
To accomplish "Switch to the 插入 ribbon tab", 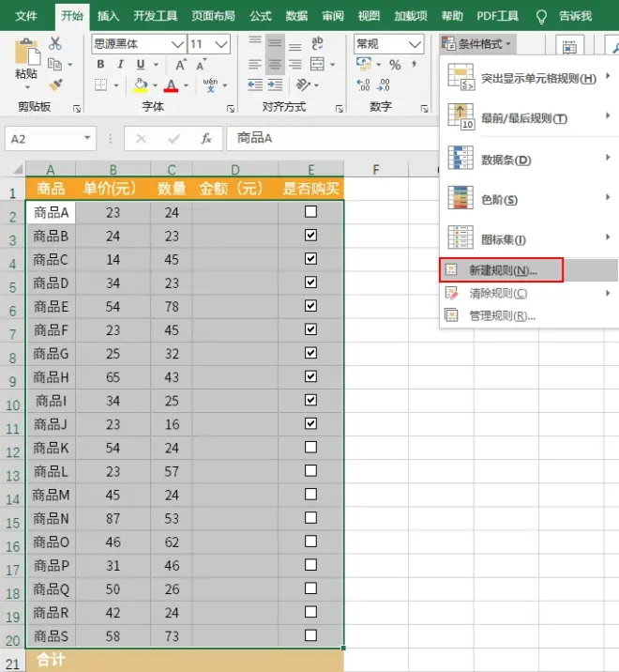I will point(108,16).
